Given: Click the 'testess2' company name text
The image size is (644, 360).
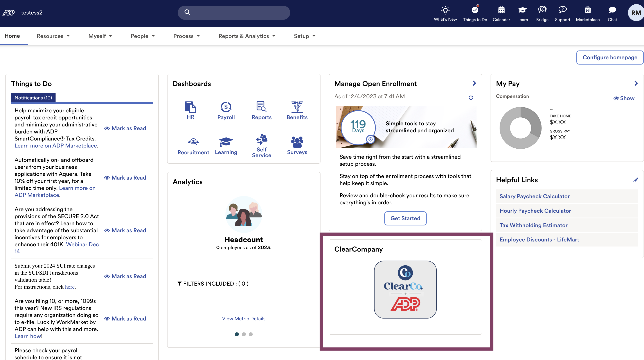Looking at the screenshot, I should (x=32, y=13).
